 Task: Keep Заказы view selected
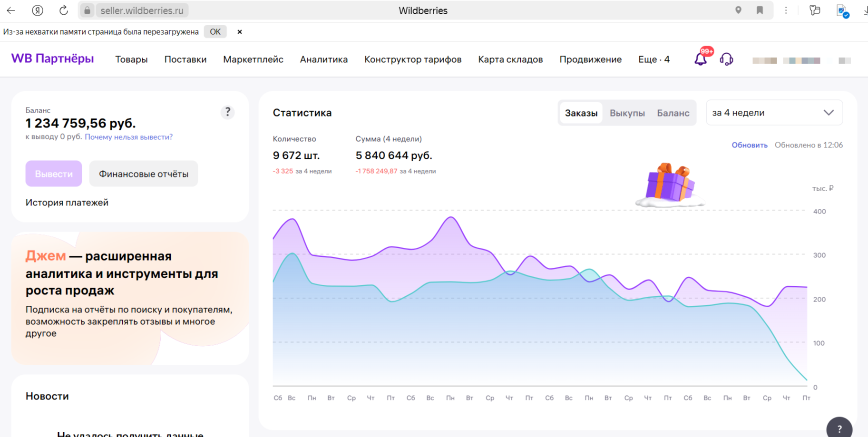click(581, 113)
